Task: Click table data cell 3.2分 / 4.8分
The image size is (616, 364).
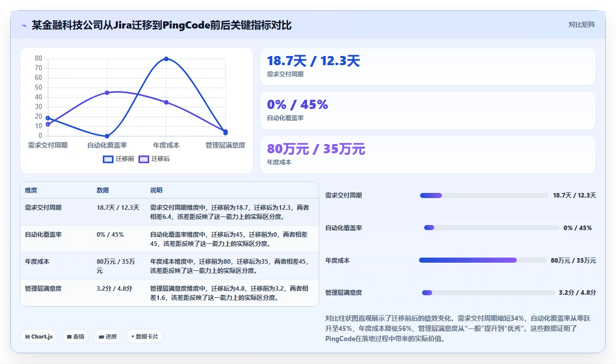Action: click(x=115, y=289)
